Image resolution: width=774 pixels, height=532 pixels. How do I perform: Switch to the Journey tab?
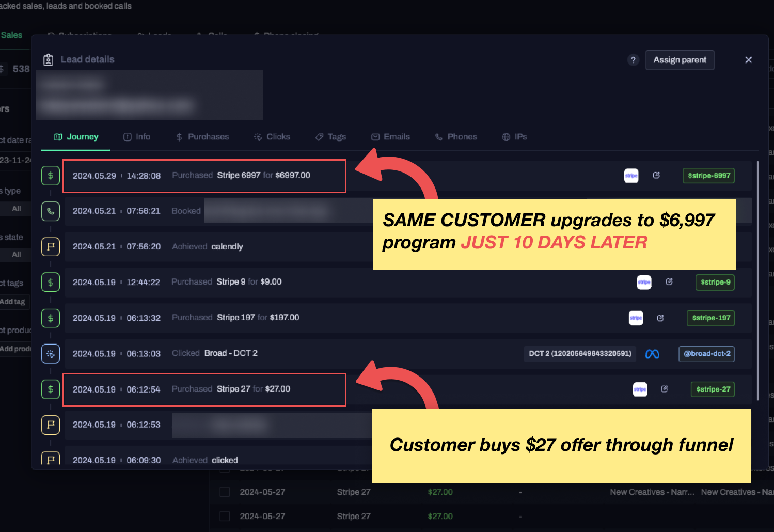pos(76,137)
